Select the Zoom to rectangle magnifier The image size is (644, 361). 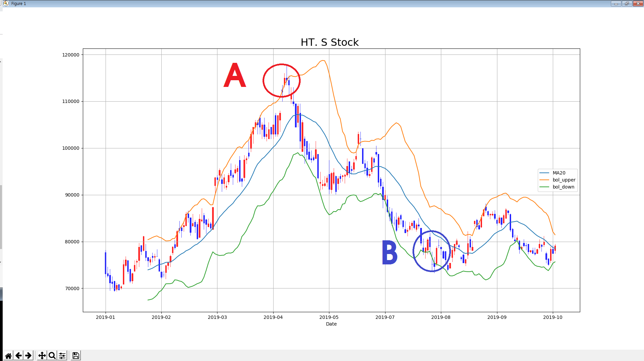pos(52,356)
